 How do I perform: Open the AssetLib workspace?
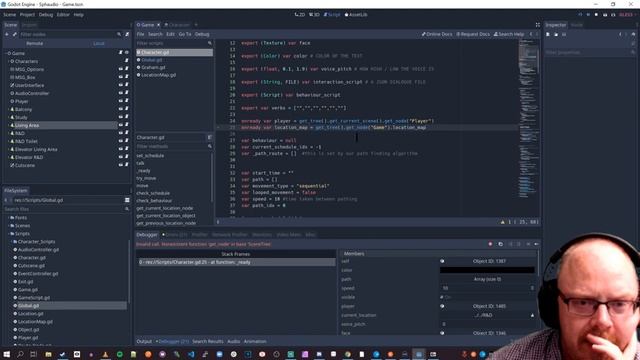coord(356,15)
